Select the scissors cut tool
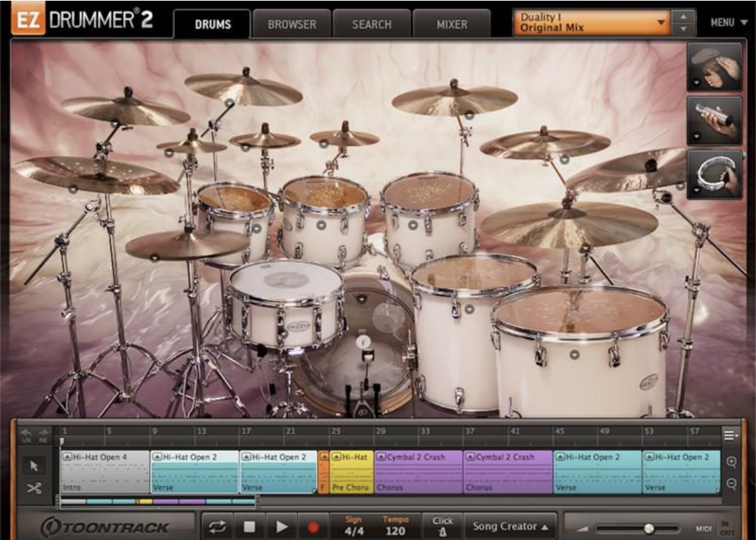756x540 pixels. (x=34, y=488)
